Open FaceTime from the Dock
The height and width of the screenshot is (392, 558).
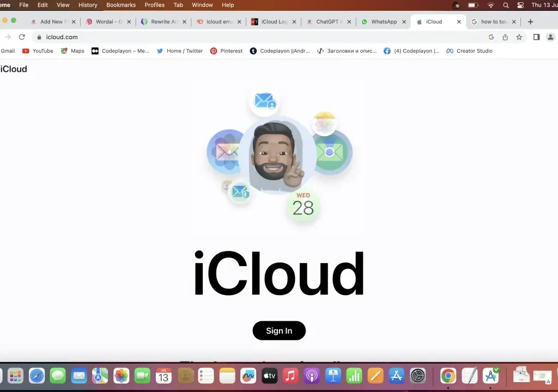click(142, 376)
